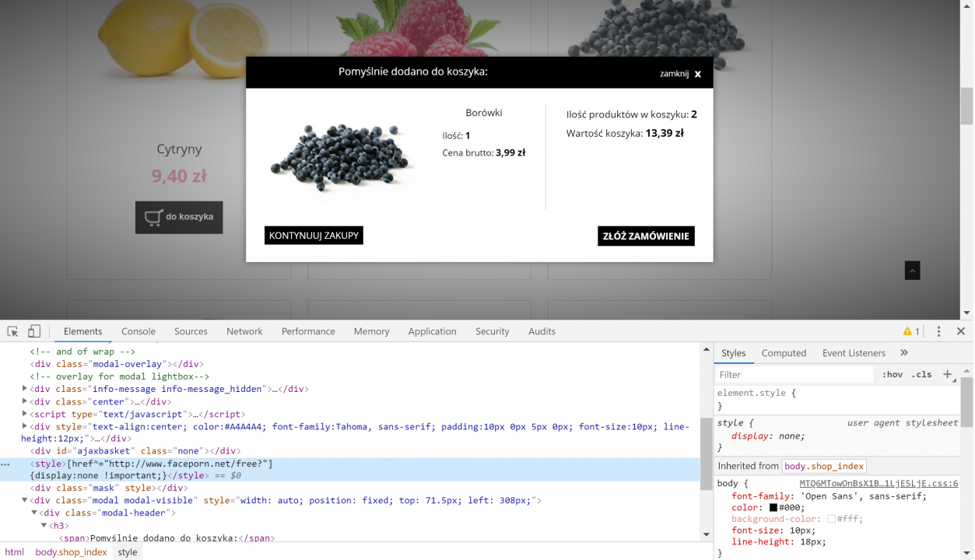Screen dimensions: 975x560
Task: Select the div class mask node
Action: pyautogui.click(x=109, y=488)
